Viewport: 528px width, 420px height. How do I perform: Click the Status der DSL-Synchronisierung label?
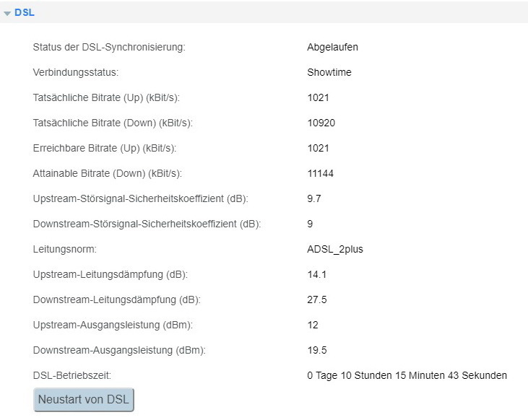(109, 47)
